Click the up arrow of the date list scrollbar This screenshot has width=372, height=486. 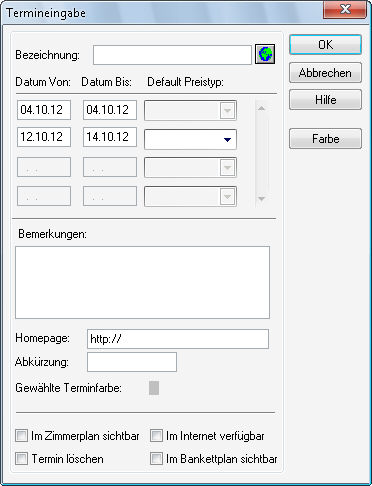tap(262, 108)
